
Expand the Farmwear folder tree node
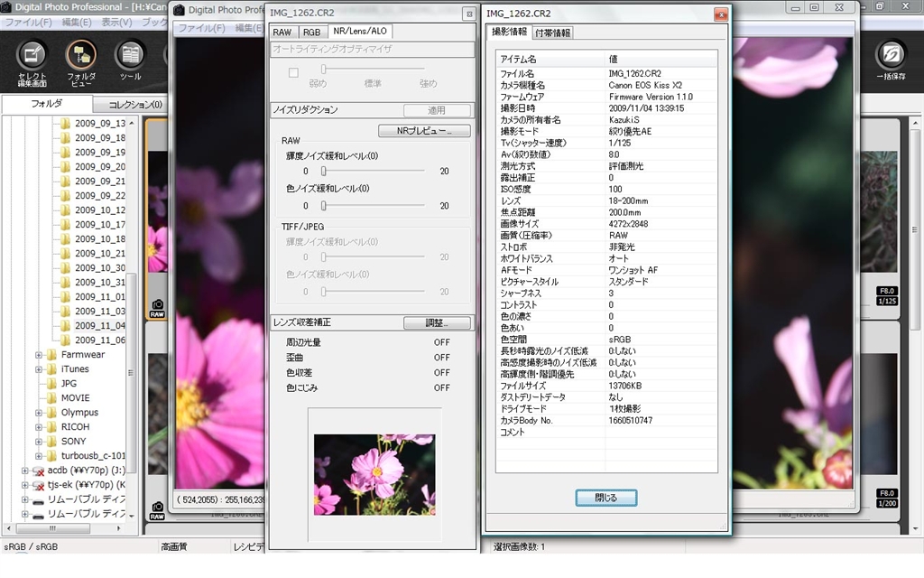[39, 355]
